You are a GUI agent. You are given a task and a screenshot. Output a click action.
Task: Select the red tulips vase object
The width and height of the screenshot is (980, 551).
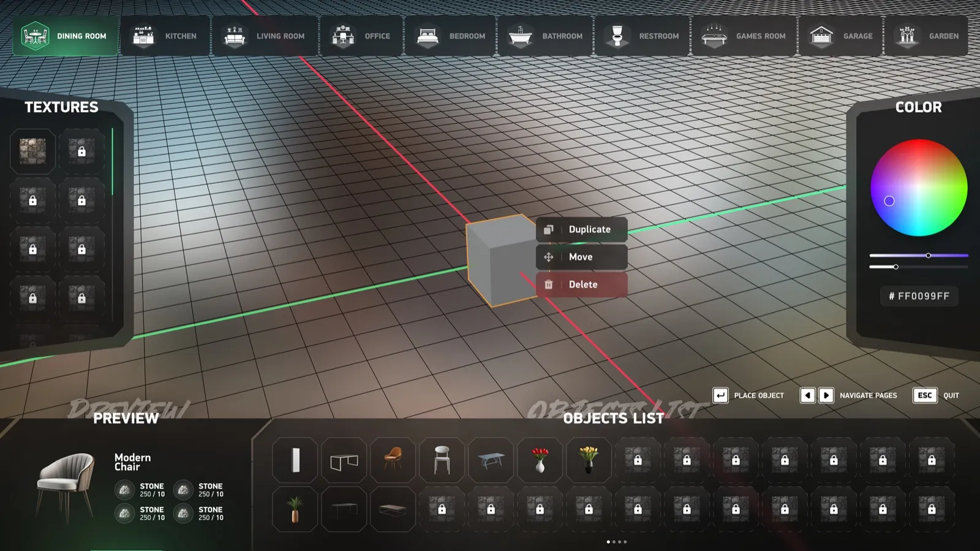click(540, 460)
